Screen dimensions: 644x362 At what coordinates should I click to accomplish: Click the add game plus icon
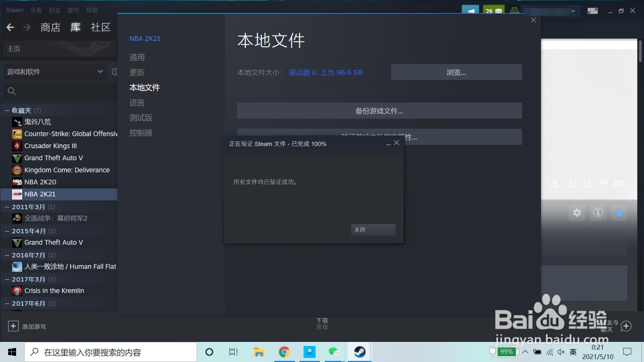pyautogui.click(x=13, y=326)
